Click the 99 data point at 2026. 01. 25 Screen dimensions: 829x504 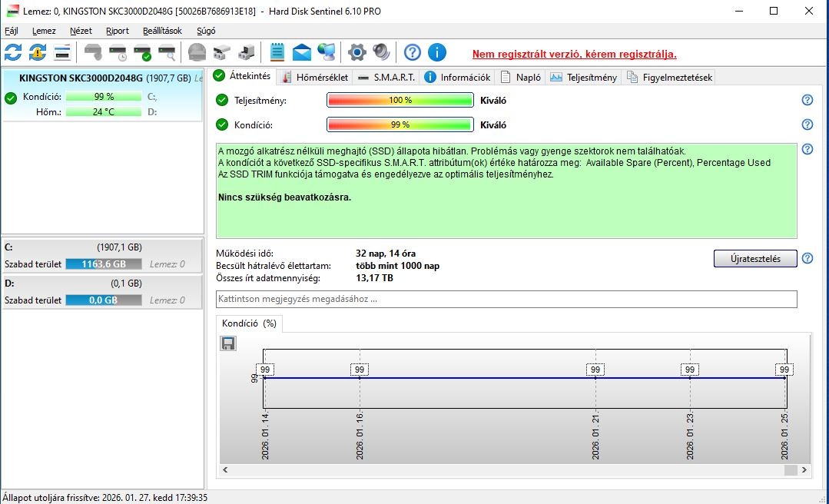pyautogui.click(x=784, y=370)
